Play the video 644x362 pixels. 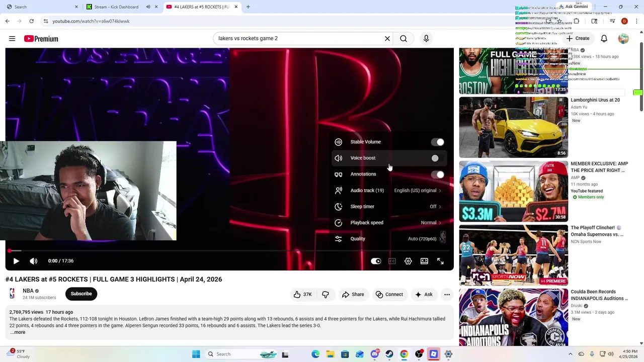click(16, 261)
